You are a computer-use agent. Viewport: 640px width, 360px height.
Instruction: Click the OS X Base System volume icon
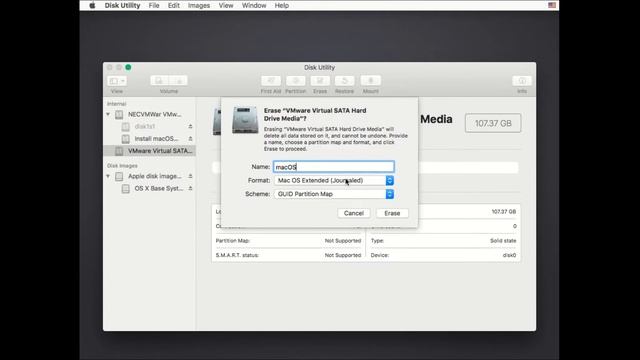coord(126,189)
